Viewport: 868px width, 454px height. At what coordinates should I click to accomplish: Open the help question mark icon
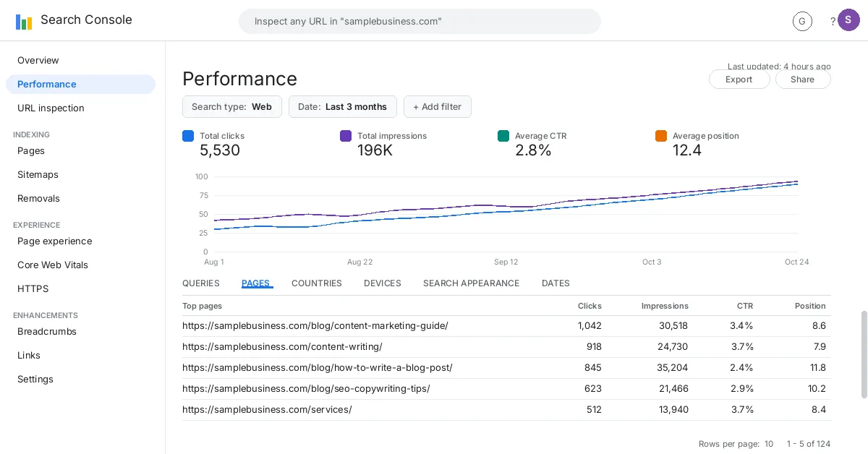pyautogui.click(x=833, y=22)
